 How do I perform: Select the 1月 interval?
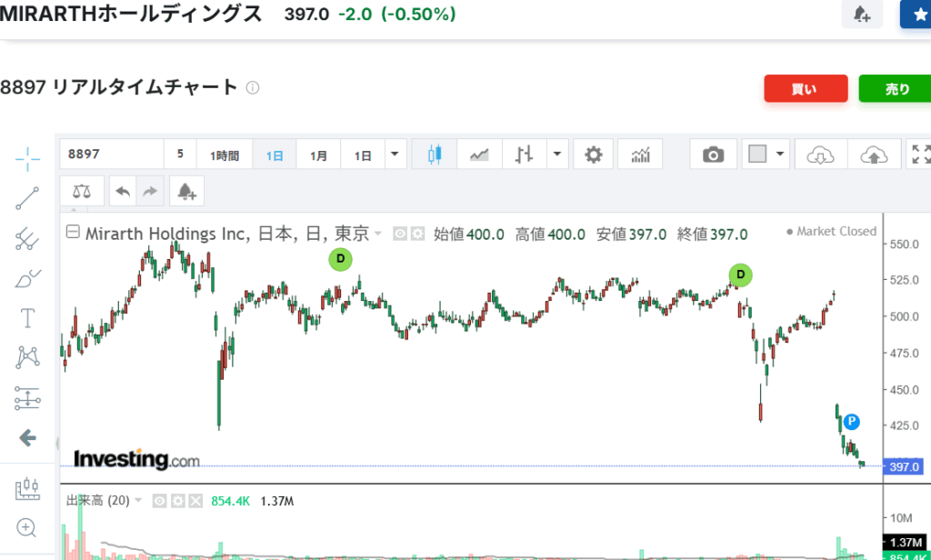click(318, 155)
